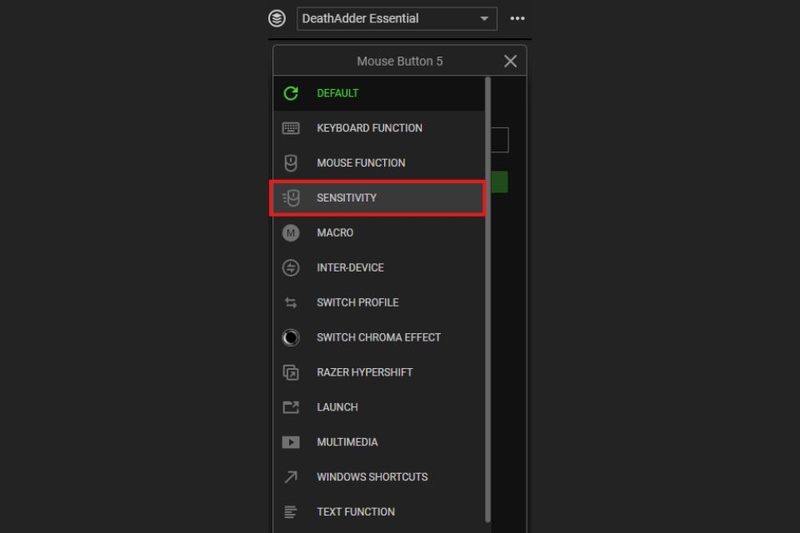This screenshot has height=533, width=800.
Task: Click the Mouse Function mouse icon
Action: 291,163
